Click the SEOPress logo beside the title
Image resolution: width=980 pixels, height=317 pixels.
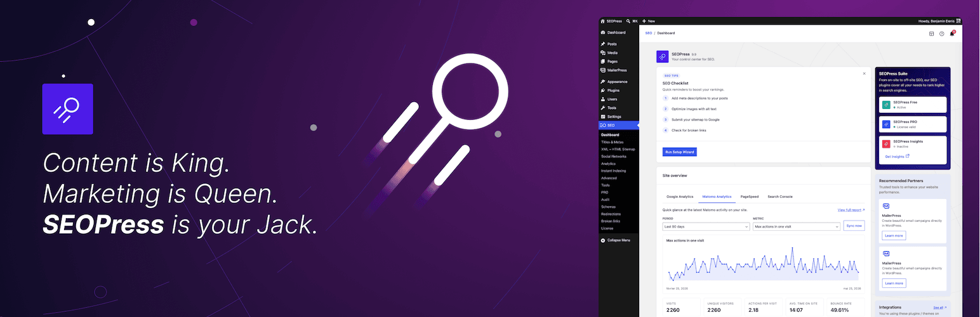coord(662,57)
